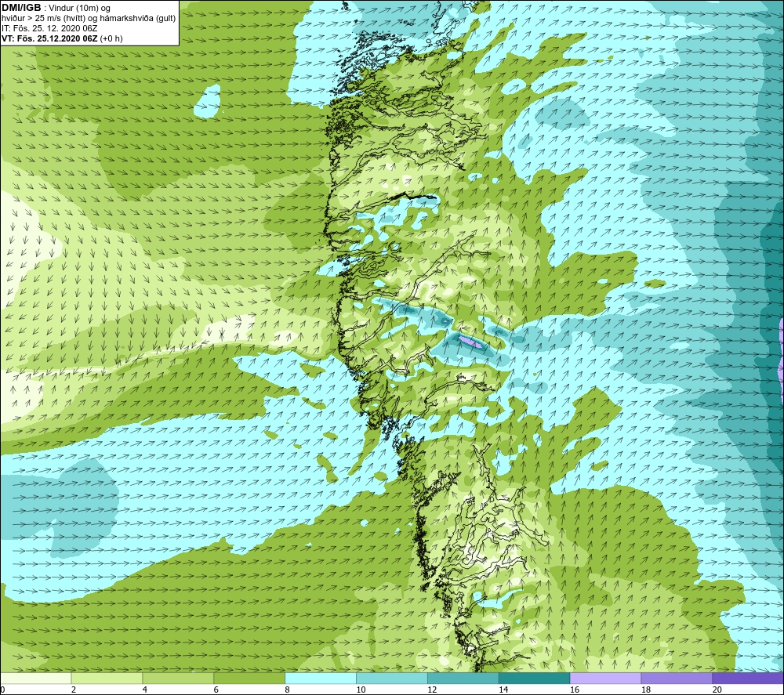The width and height of the screenshot is (784, 695).
Task: Click the '18' scale label
Action: 645,690
